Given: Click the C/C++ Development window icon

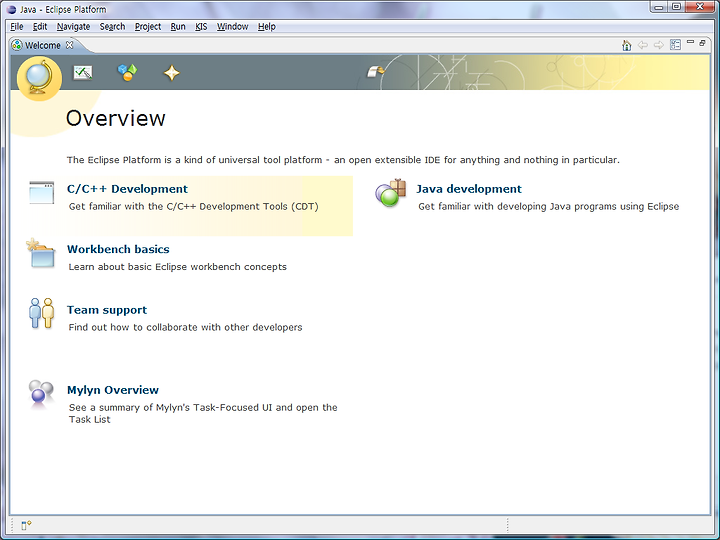Looking at the screenshot, I should point(42,192).
